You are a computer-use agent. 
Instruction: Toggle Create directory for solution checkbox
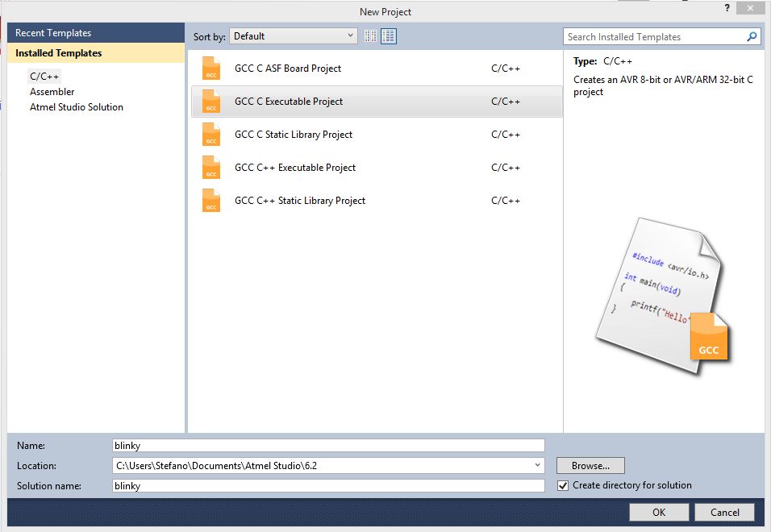[563, 485]
